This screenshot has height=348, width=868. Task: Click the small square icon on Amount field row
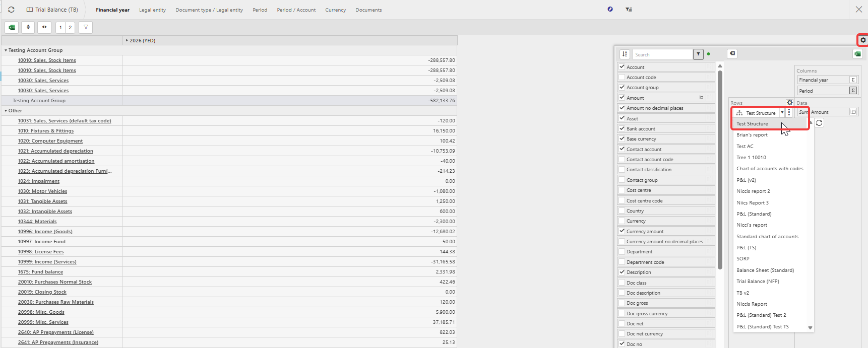(701, 97)
